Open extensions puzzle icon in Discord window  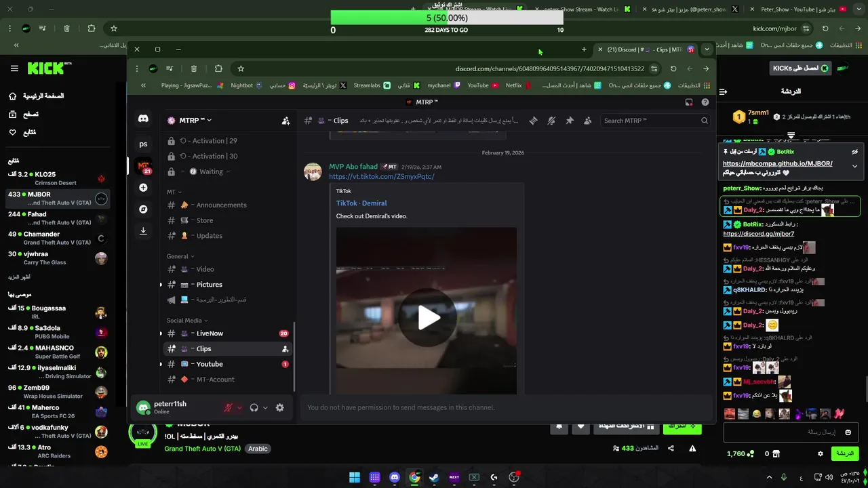point(218,68)
